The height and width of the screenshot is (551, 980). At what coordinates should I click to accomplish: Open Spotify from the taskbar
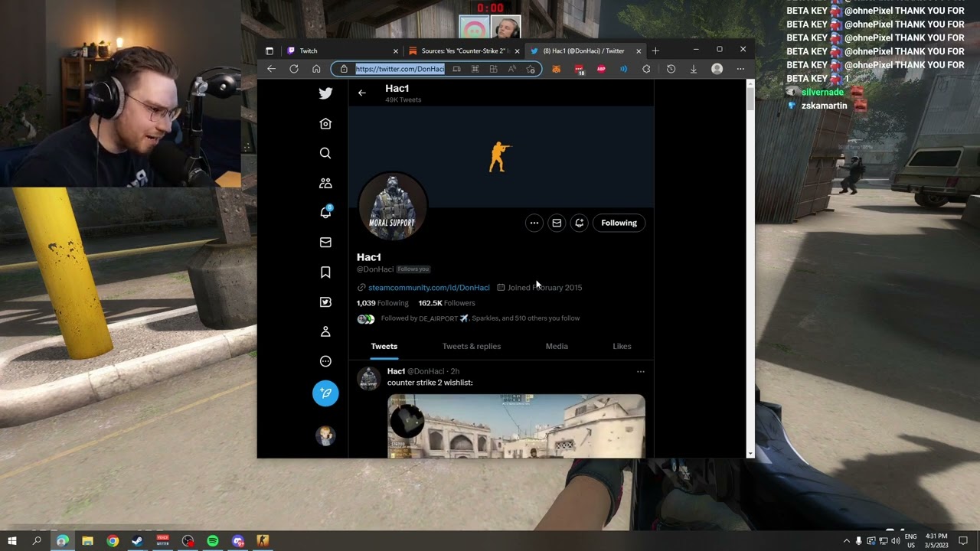pos(213,541)
